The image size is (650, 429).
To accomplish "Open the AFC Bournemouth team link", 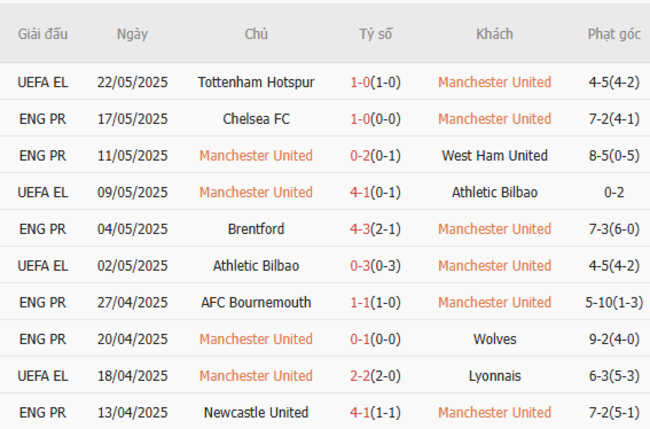I will pyautogui.click(x=256, y=302).
